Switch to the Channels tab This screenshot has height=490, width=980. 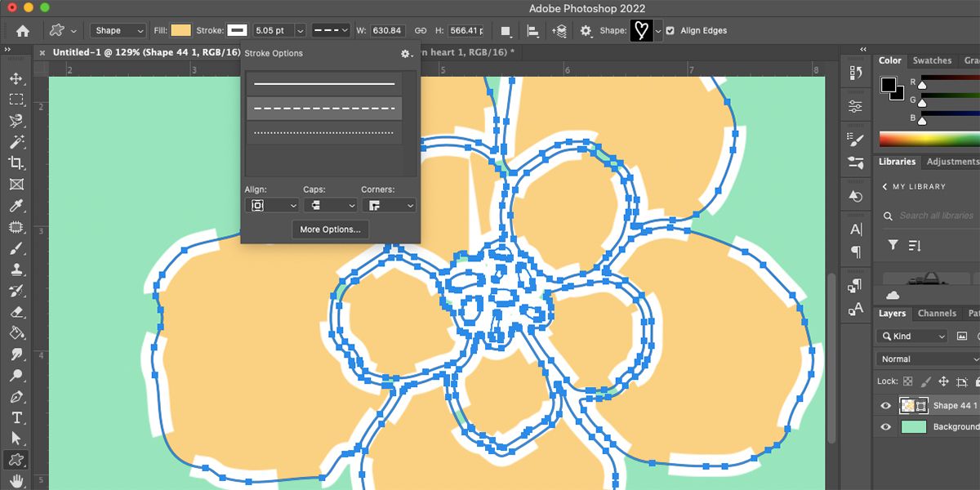(937, 313)
